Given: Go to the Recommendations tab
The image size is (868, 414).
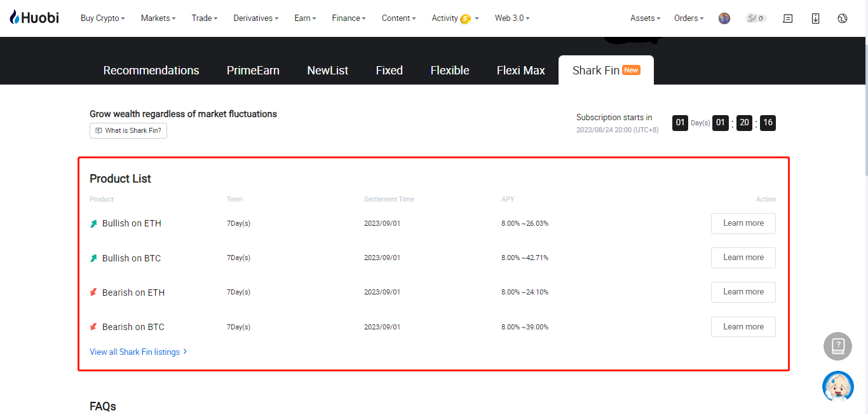Looking at the screenshot, I should (x=151, y=71).
